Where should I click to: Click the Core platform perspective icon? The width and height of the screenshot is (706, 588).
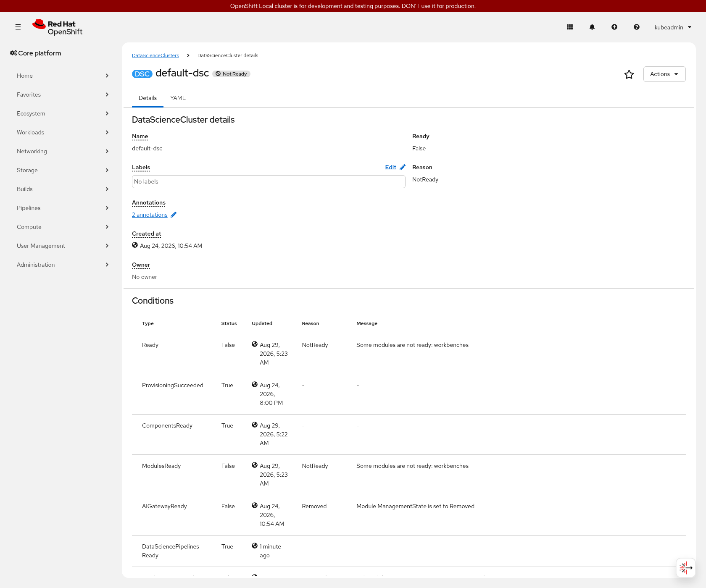(13, 53)
